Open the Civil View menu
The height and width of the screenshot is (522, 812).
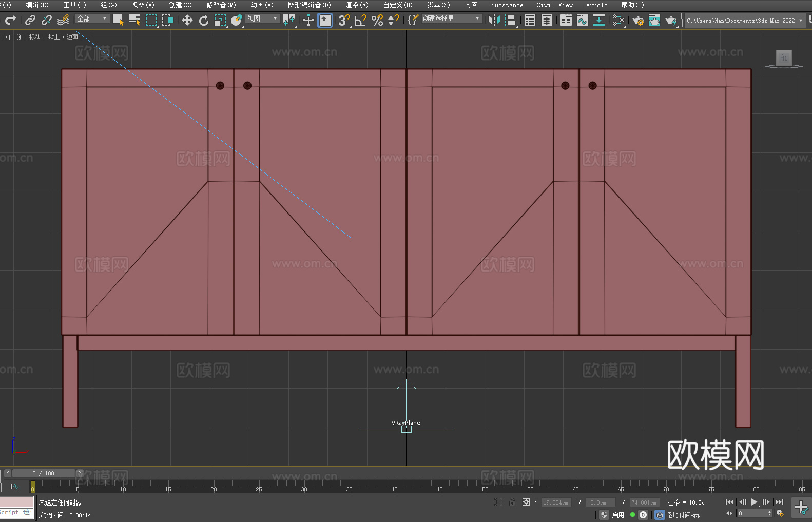pyautogui.click(x=554, y=5)
